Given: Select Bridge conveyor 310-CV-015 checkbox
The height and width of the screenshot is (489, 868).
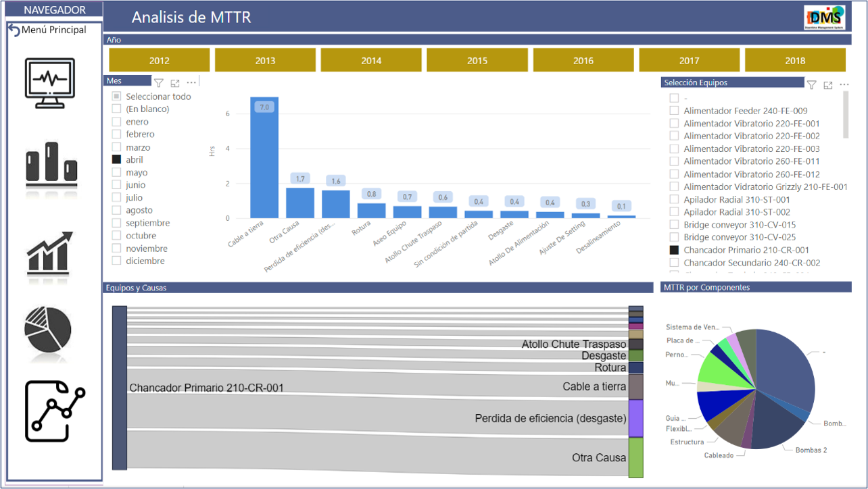Looking at the screenshot, I should [674, 225].
